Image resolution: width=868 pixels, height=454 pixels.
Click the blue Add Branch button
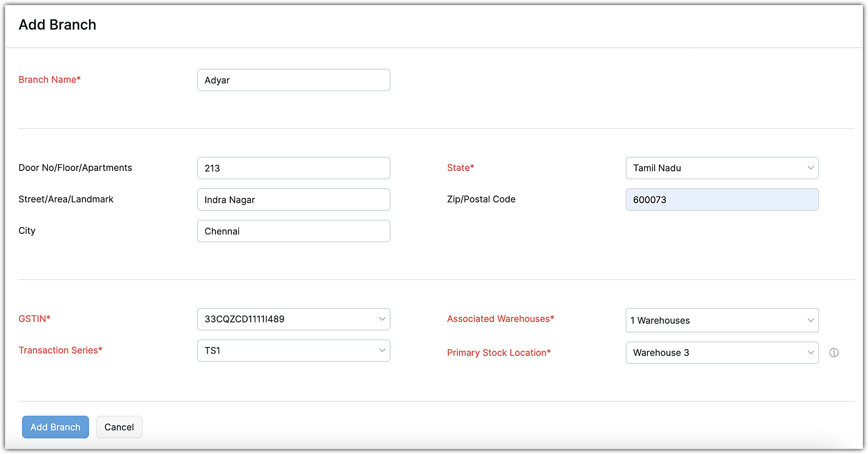point(55,427)
